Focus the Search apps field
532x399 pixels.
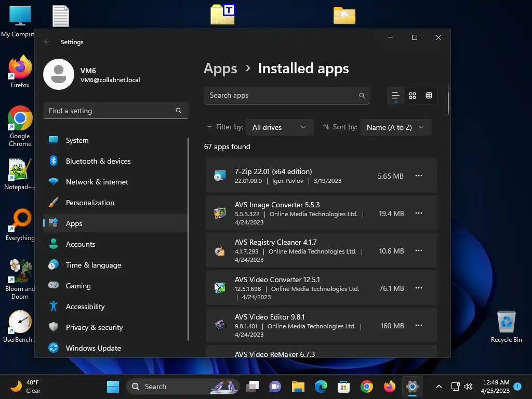click(x=287, y=96)
